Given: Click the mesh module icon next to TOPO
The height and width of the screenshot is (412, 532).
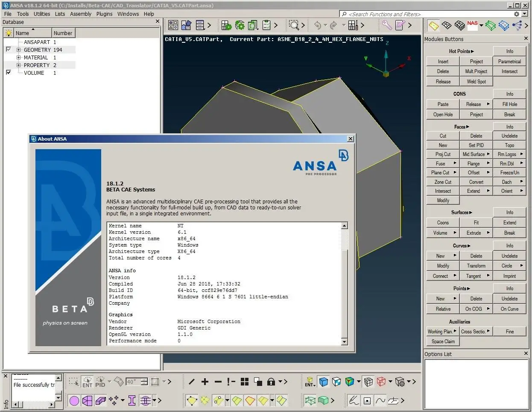Looking at the screenshot, I should [447, 26].
